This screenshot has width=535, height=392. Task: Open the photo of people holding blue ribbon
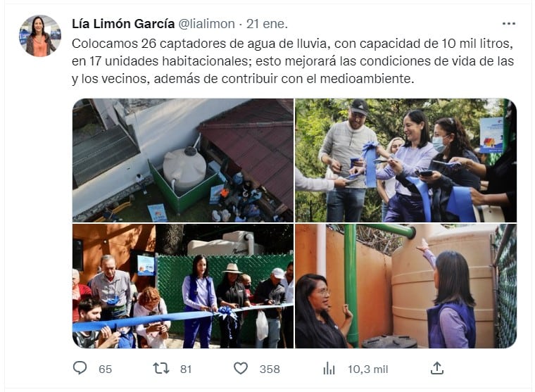405,160
